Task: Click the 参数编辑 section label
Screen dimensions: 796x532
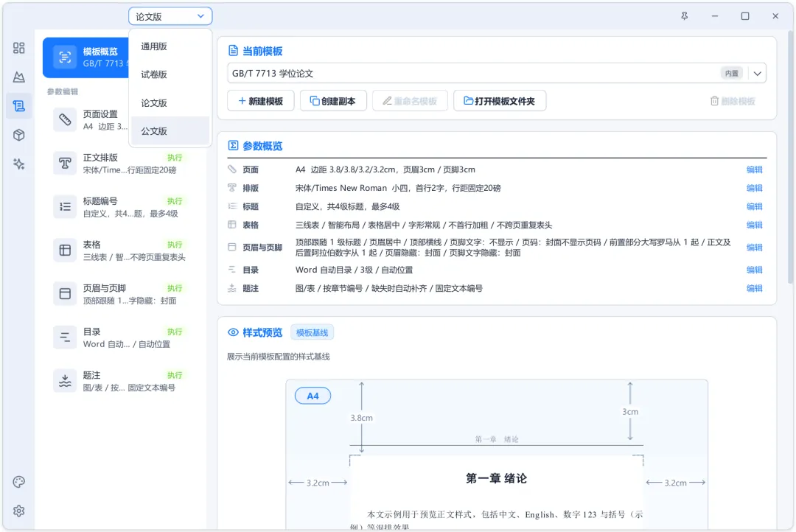Action: pos(63,91)
